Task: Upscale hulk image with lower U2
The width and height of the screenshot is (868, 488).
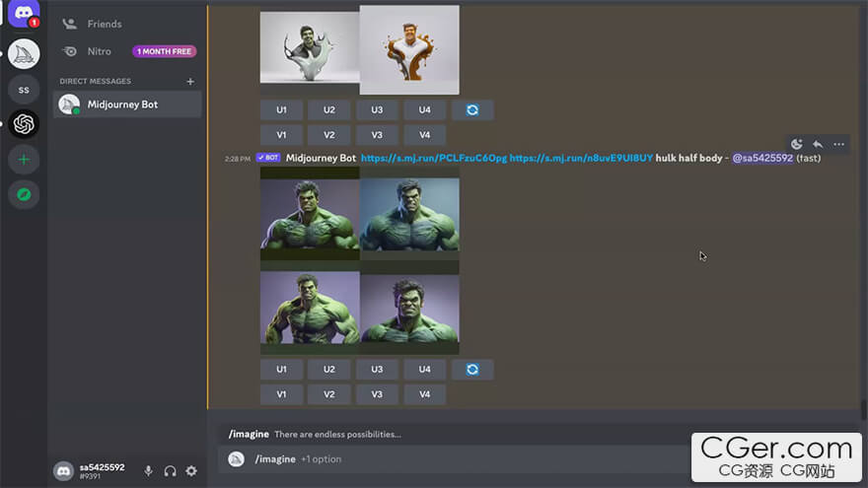Action: pos(329,370)
